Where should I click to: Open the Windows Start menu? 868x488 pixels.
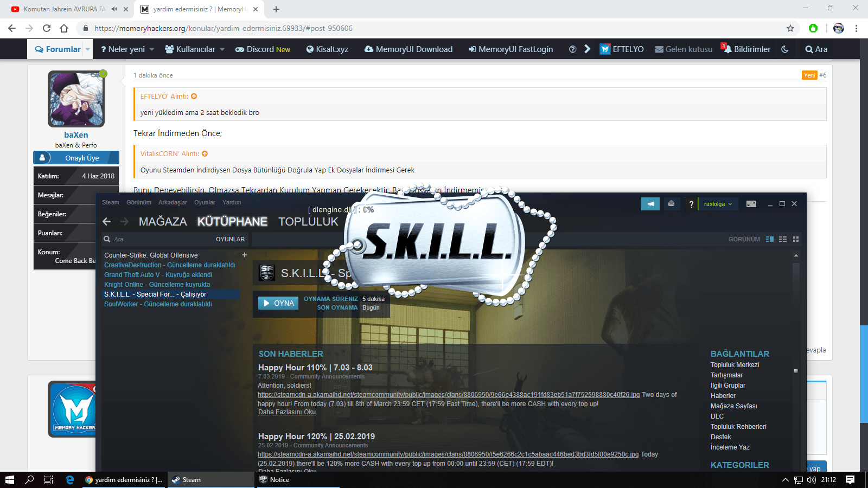pyautogui.click(x=9, y=480)
